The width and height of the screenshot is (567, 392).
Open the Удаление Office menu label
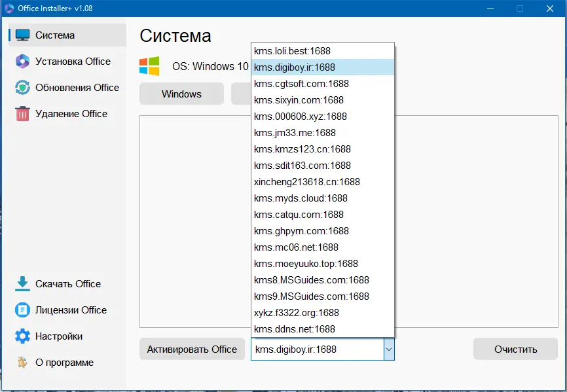coord(71,114)
